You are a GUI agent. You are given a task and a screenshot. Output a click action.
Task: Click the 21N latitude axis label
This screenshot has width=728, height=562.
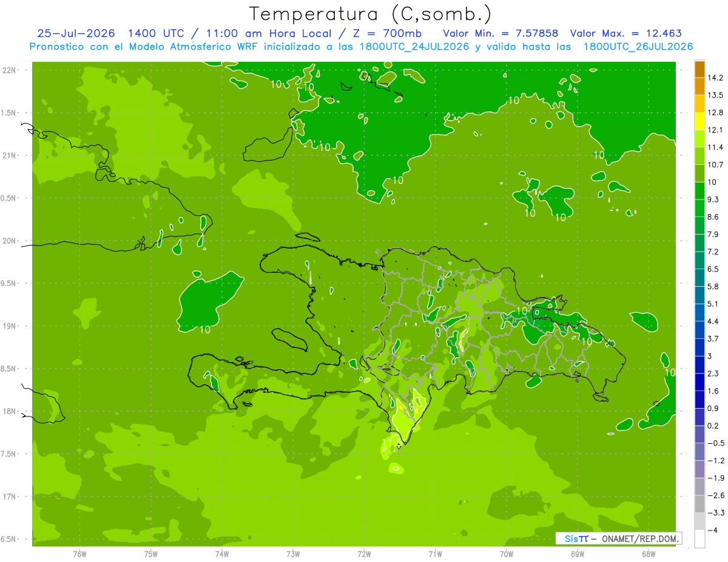point(10,156)
